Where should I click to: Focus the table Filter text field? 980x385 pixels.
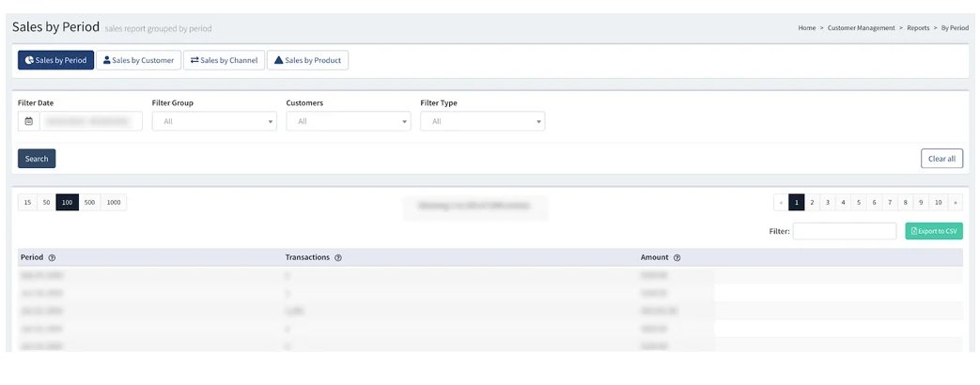(844, 231)
